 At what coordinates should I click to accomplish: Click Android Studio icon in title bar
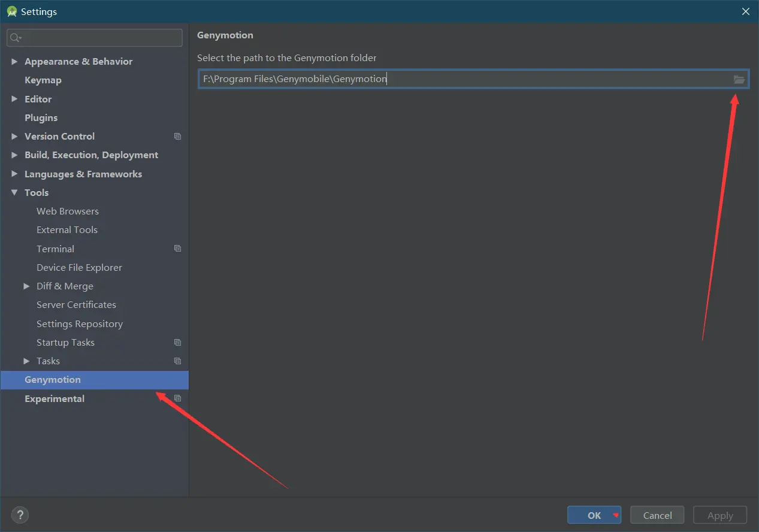click(x=11, y=11)
